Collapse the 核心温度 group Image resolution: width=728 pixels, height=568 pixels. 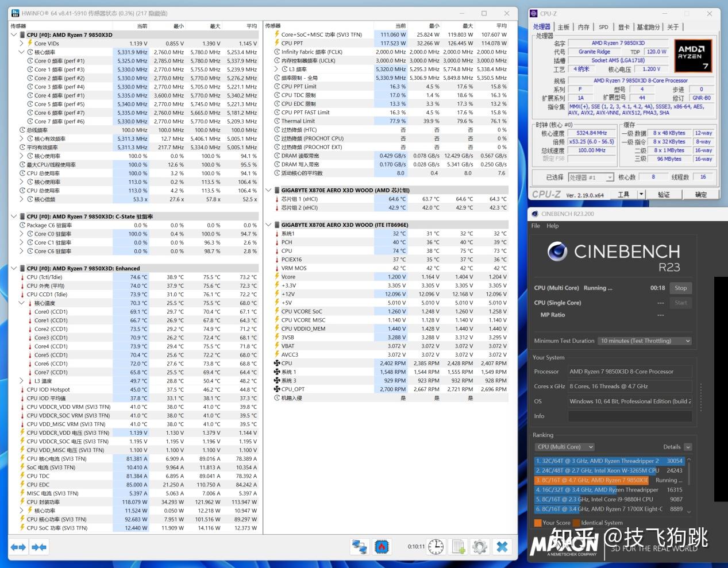22,303
